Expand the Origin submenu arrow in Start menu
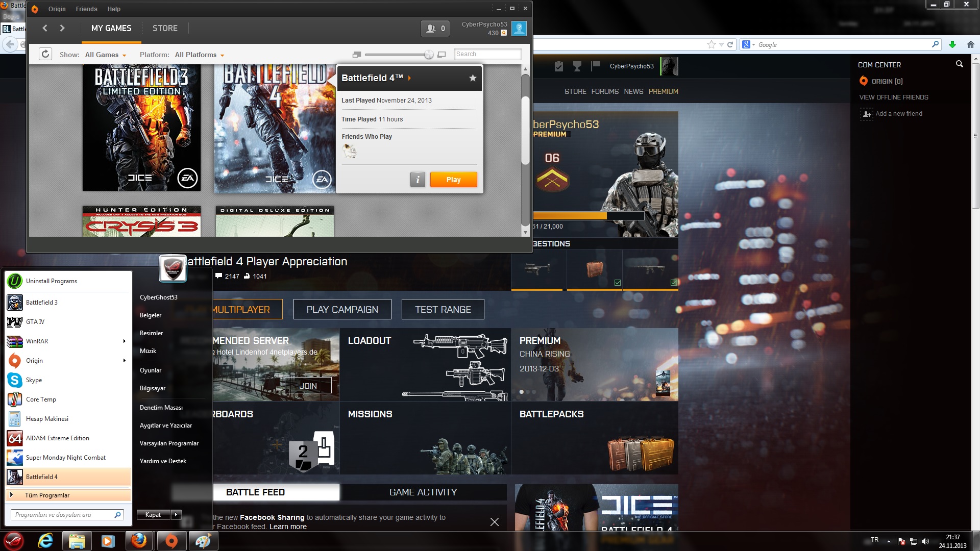Image resolution: width=980 pixels, height=551 pixels. pos(124,361)
